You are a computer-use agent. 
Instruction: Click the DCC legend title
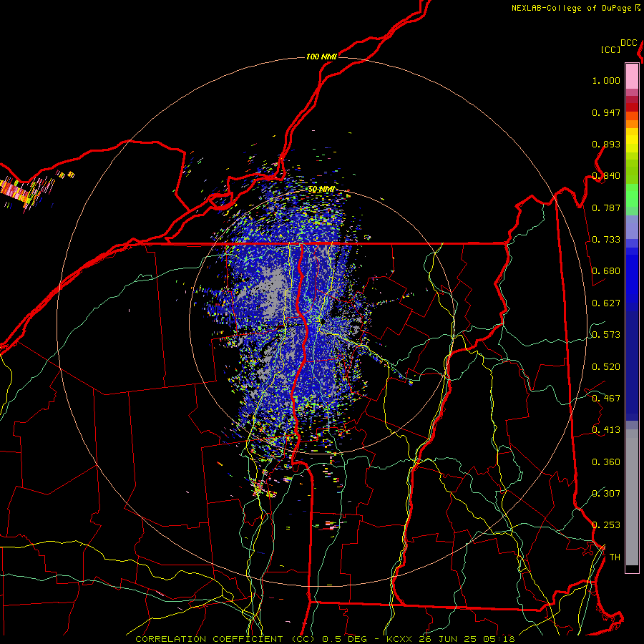628,43
